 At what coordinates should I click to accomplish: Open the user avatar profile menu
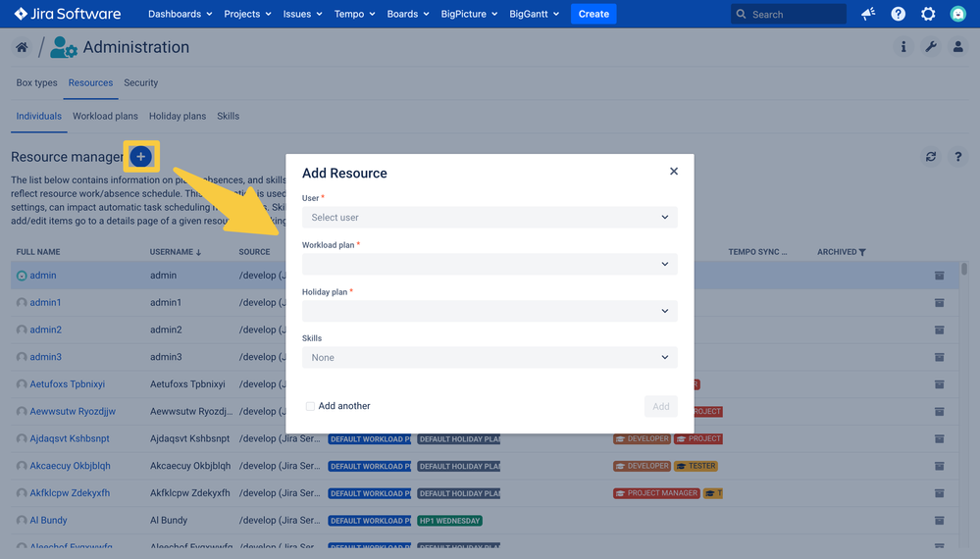pyautogui.click(x=958, y=14)
